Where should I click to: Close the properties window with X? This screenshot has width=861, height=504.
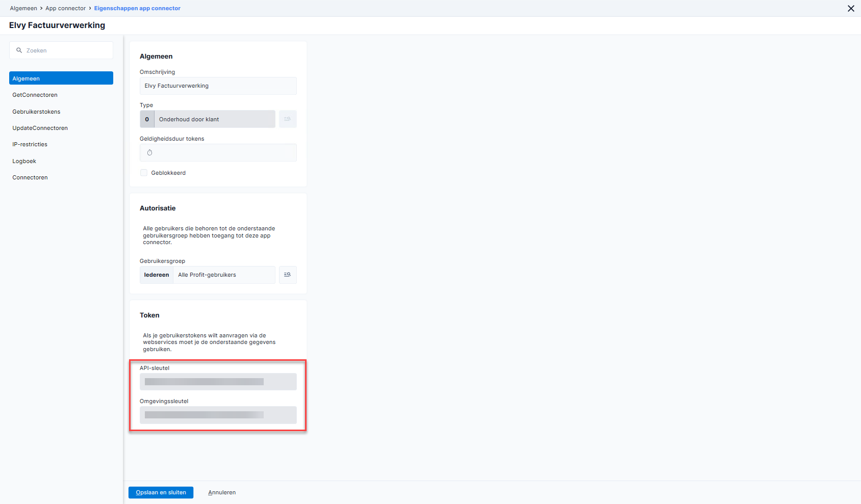[x=851, y=9]
